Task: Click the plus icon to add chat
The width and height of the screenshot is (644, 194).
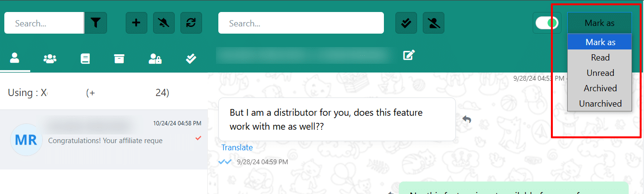Action: coord(136,23)
